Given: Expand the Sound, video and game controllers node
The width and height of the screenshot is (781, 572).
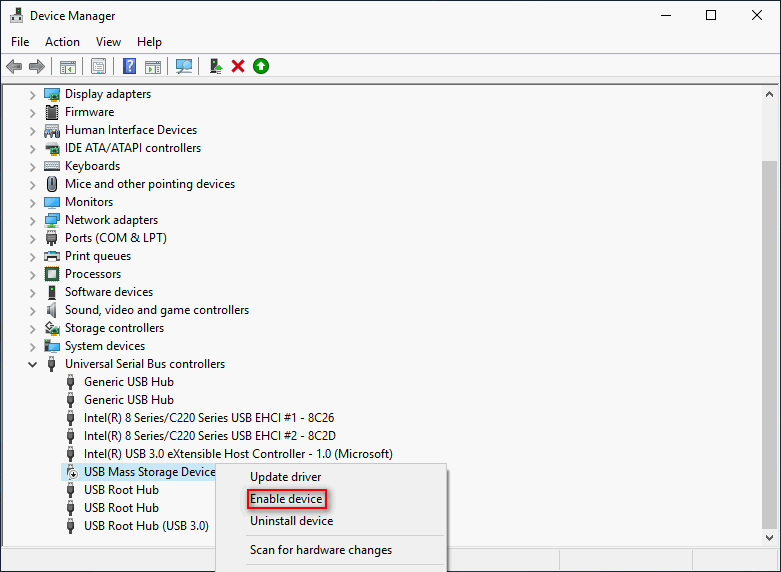Looking at the screenshot, I should tap(32, 310).
